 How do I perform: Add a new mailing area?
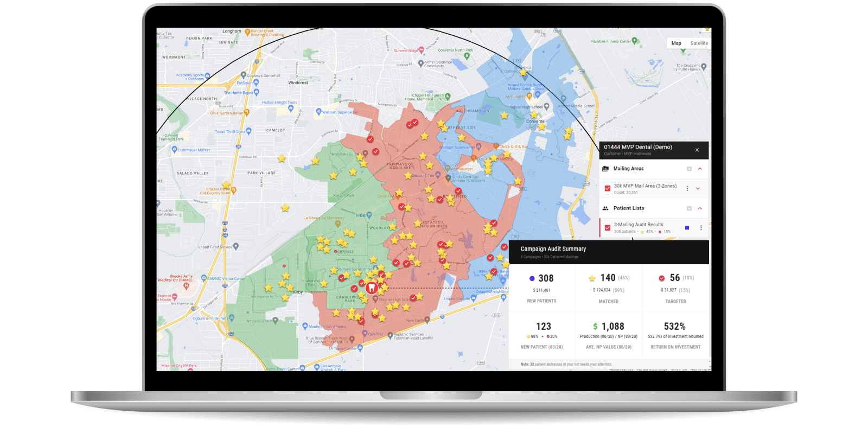689,169
